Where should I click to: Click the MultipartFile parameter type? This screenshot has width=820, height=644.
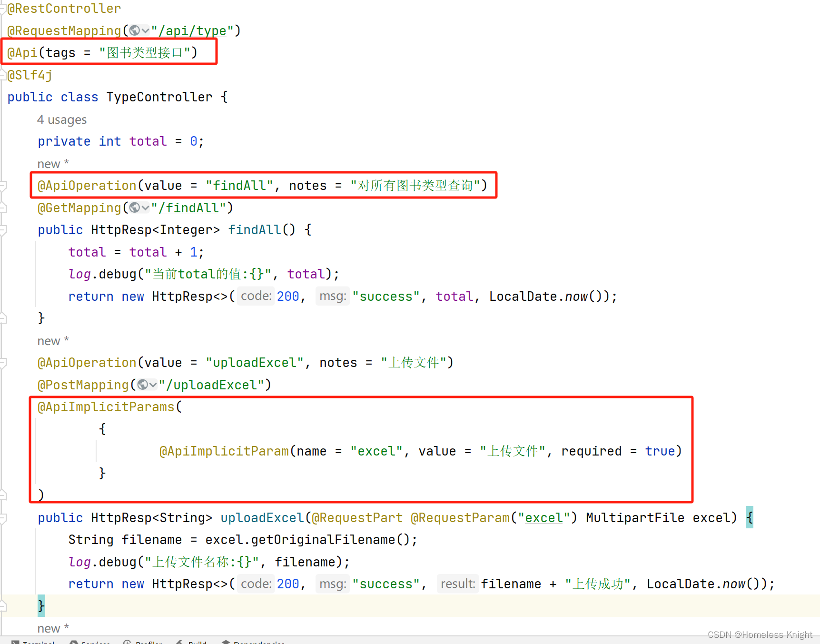(x=635, y=518)
